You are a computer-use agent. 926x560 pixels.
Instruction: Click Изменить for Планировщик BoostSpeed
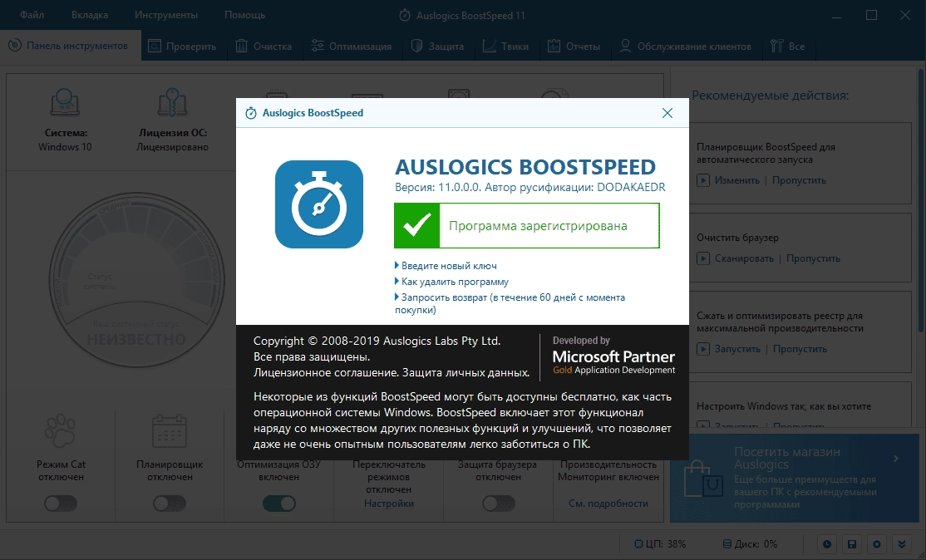pyautogui.click(x=737, y=180)
